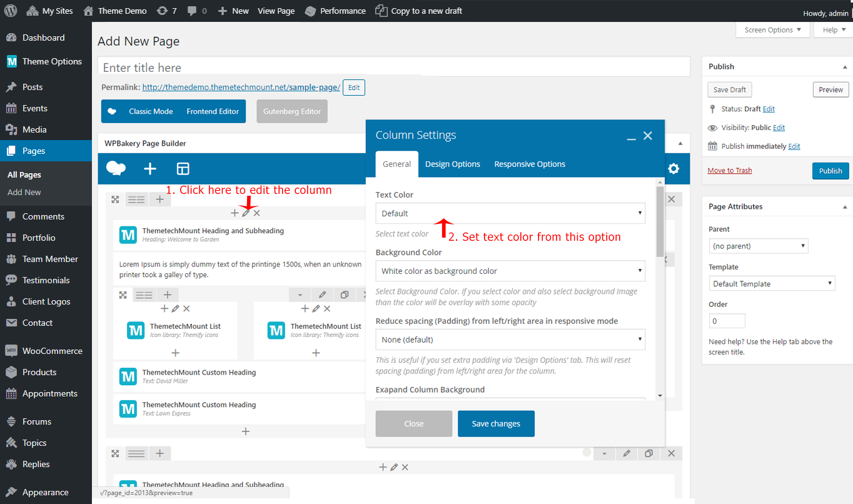
Task: Switch to the Responsive Options tab
Action: click(x=530, y=164)
